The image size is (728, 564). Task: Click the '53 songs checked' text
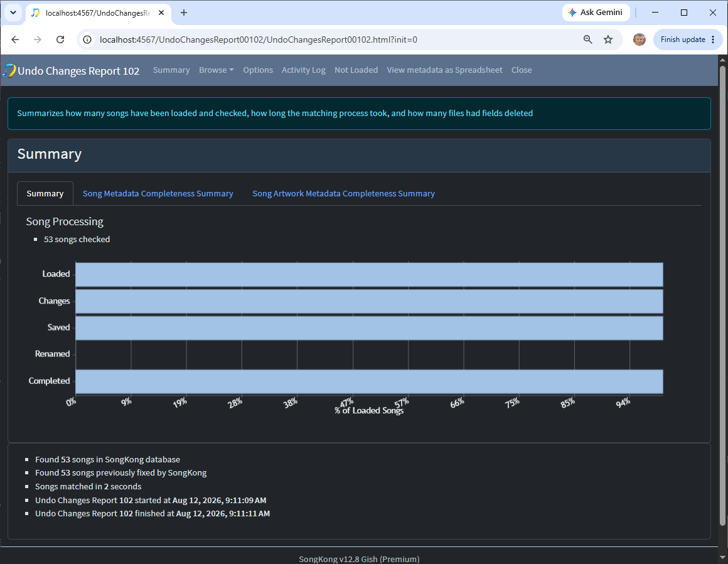(77, 240)
